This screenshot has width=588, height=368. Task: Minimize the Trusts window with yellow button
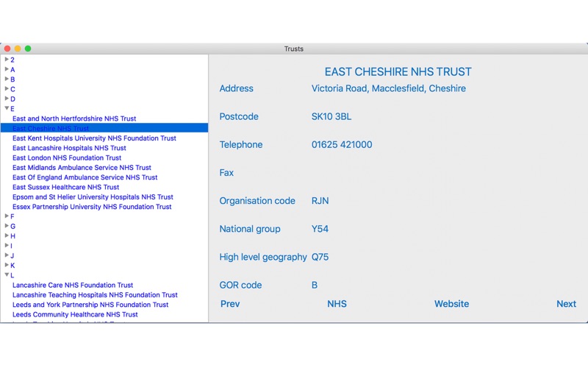point(18,49)
